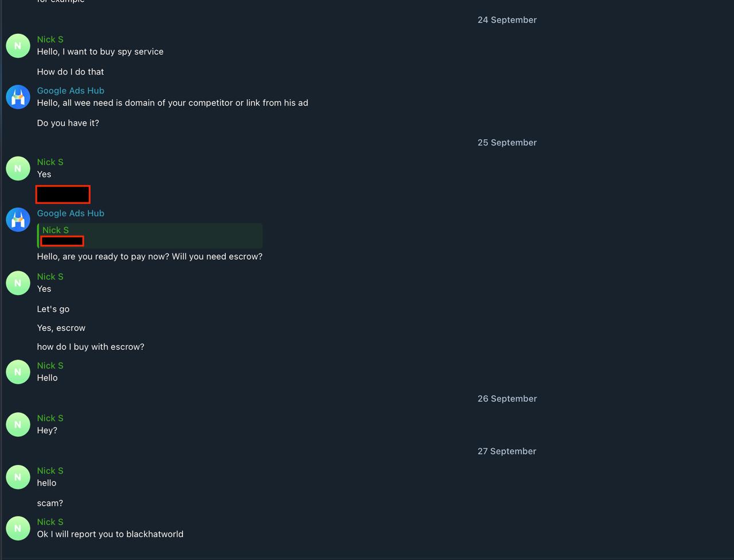Select the 24 September date label
Image resolution: width=734 pixels, height=560 pixels.
[x=507, y=20]
